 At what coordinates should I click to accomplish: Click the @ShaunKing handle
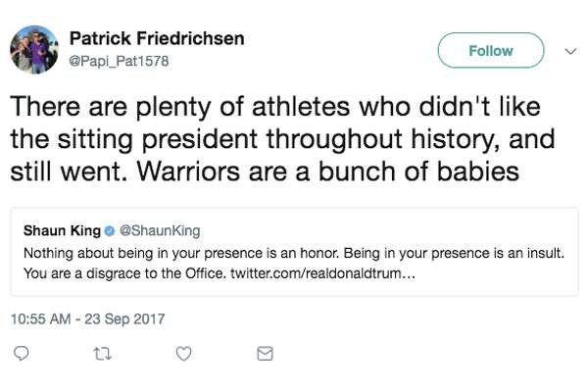(160, 230)
